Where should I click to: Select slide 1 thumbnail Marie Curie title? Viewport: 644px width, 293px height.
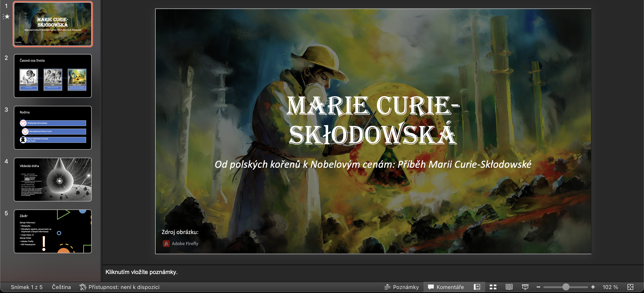tap(53, 24)
